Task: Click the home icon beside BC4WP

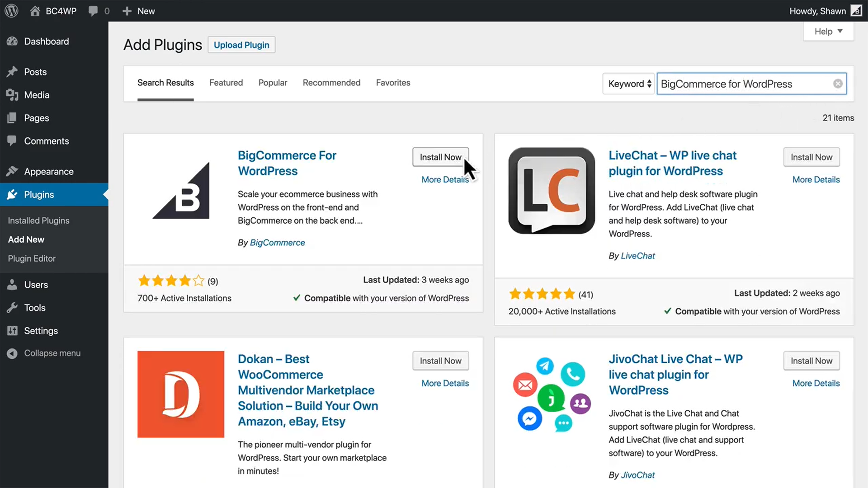Action: click(x=35, y=11)
